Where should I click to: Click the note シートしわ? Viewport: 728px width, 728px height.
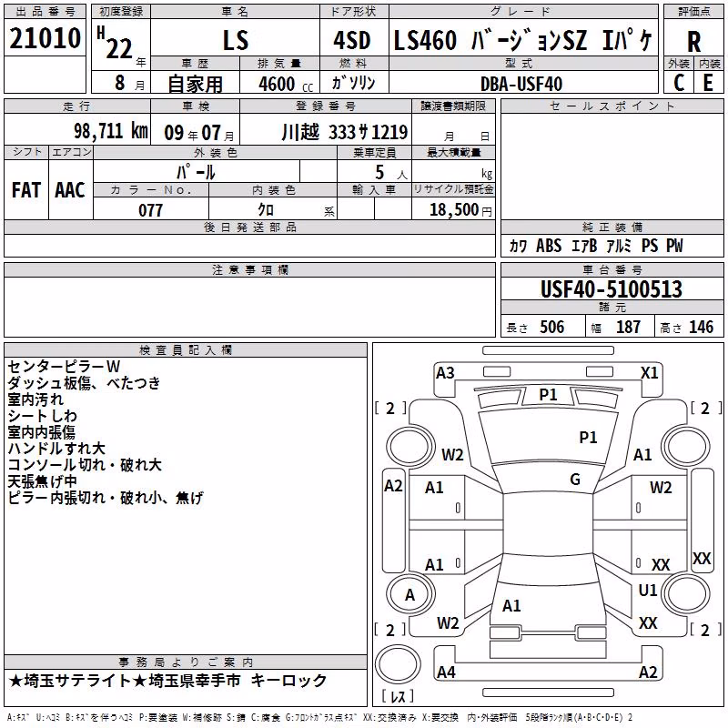pos(42,416)
